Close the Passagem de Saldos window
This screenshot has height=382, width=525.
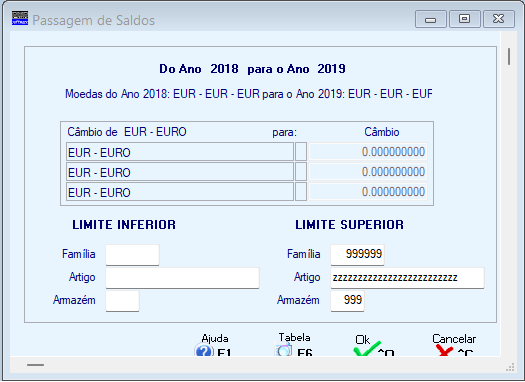click(x=499, y=19)
